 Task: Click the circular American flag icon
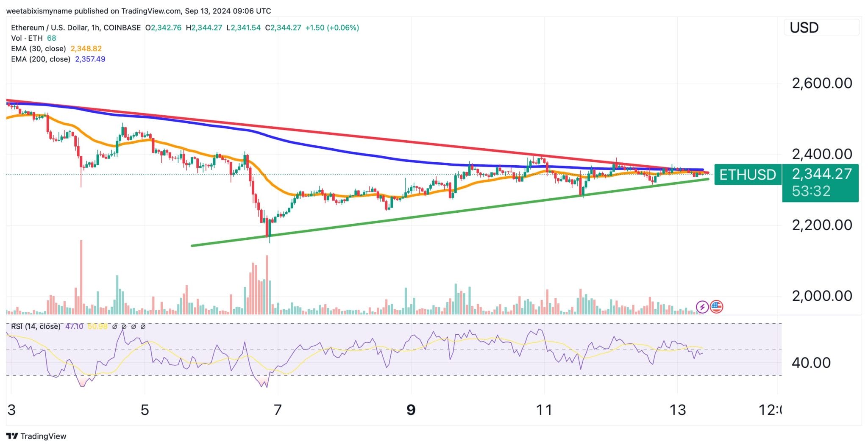[717, 307]
